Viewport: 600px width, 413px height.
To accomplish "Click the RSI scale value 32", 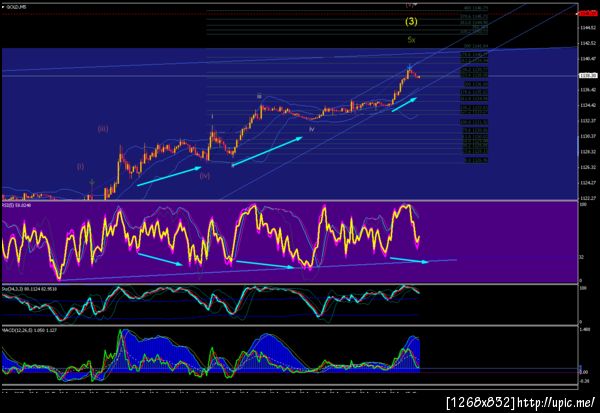I will 582,257.
